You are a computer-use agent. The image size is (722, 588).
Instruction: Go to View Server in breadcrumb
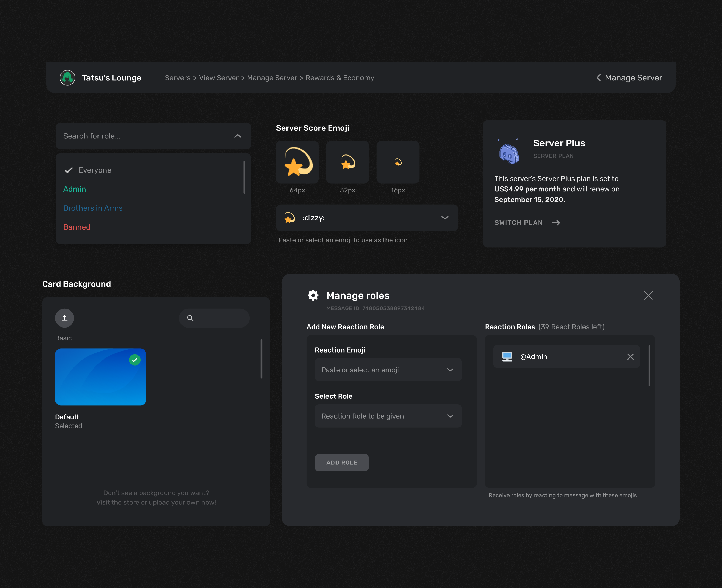219,78
